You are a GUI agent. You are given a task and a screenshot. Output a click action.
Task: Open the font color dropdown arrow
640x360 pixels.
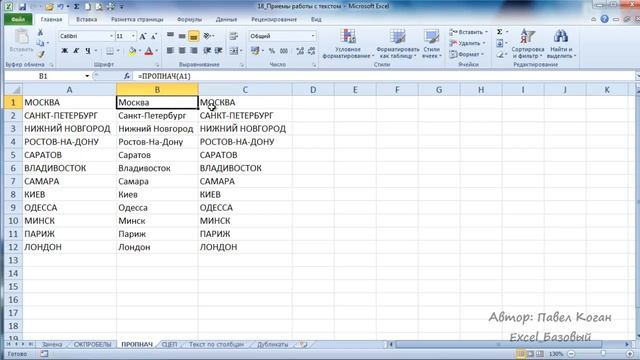tap(157, 51)
